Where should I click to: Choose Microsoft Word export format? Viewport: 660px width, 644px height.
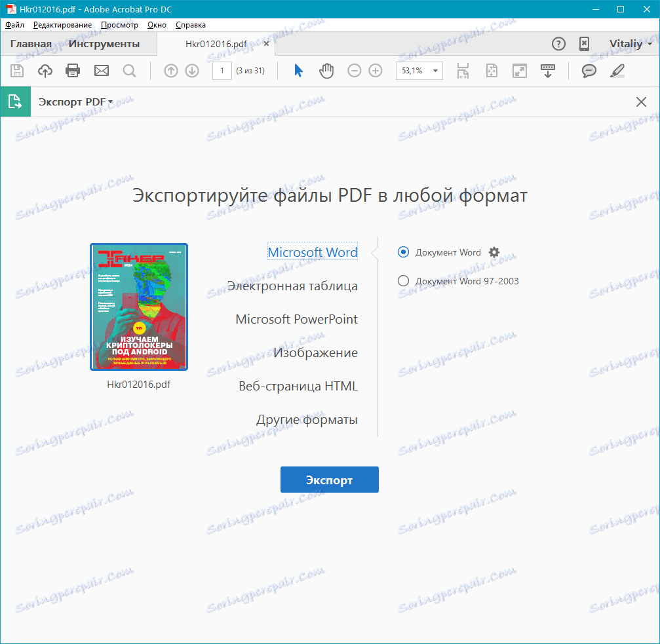[313, 252]
